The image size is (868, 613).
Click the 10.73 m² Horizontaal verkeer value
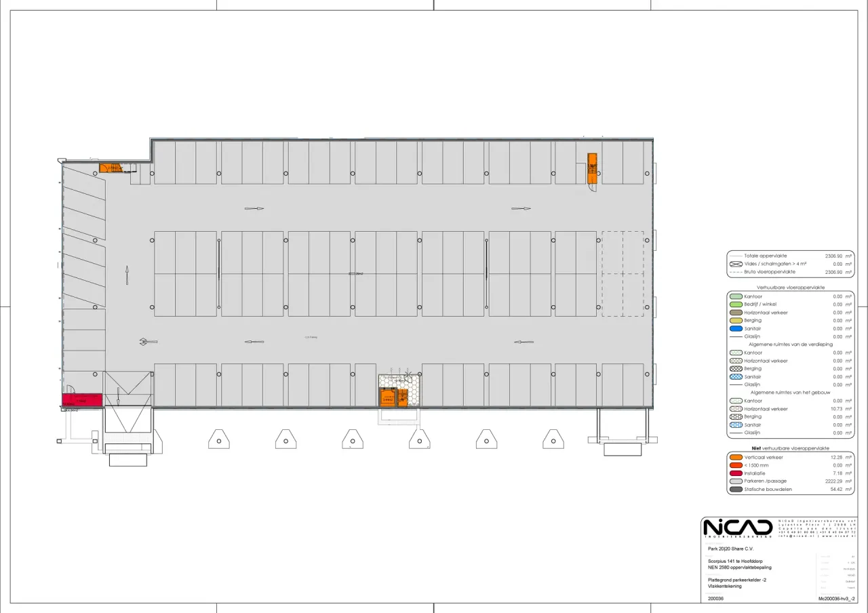click(837, 409)
